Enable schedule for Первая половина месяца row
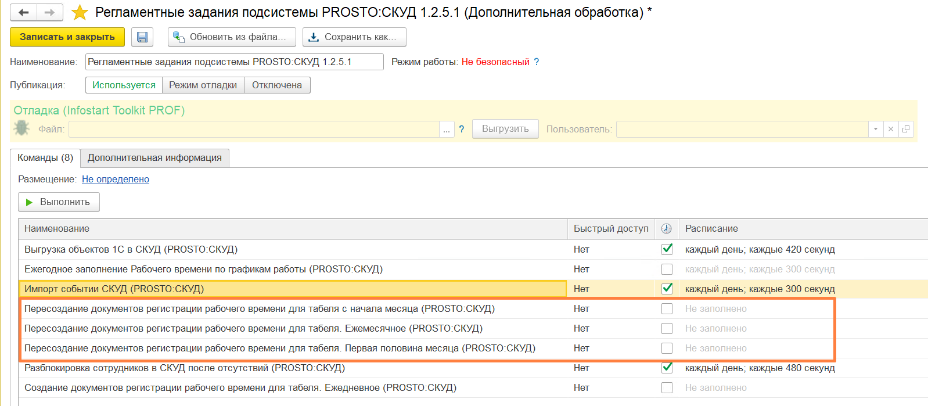The image size is (928, 406). pos(667,348)
